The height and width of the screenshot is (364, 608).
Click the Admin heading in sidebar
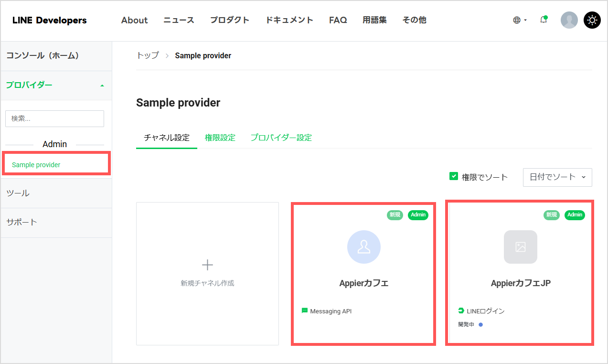pos(55,144)
